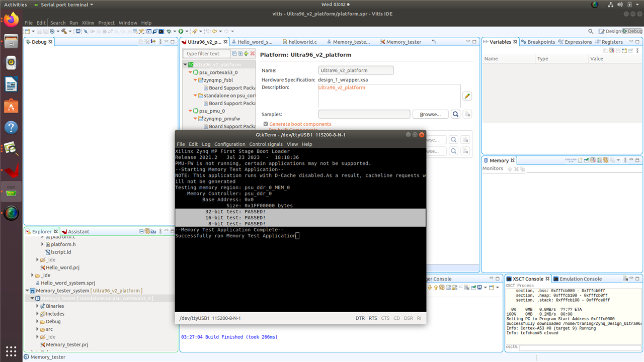644x362 pixels.
Task: Open Firefox from the Ubuntu dock
Action: click(x=11, y=20)
